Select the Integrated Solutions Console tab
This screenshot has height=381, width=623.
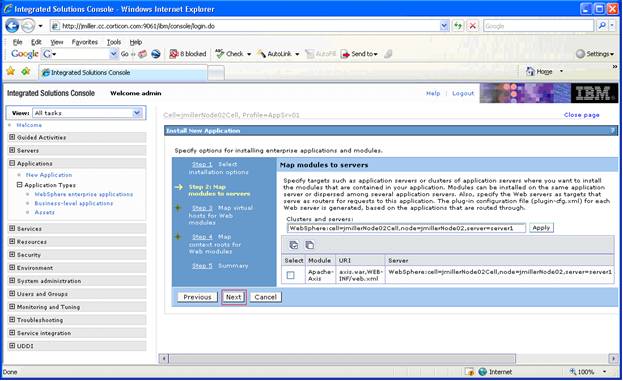point(122,73)
